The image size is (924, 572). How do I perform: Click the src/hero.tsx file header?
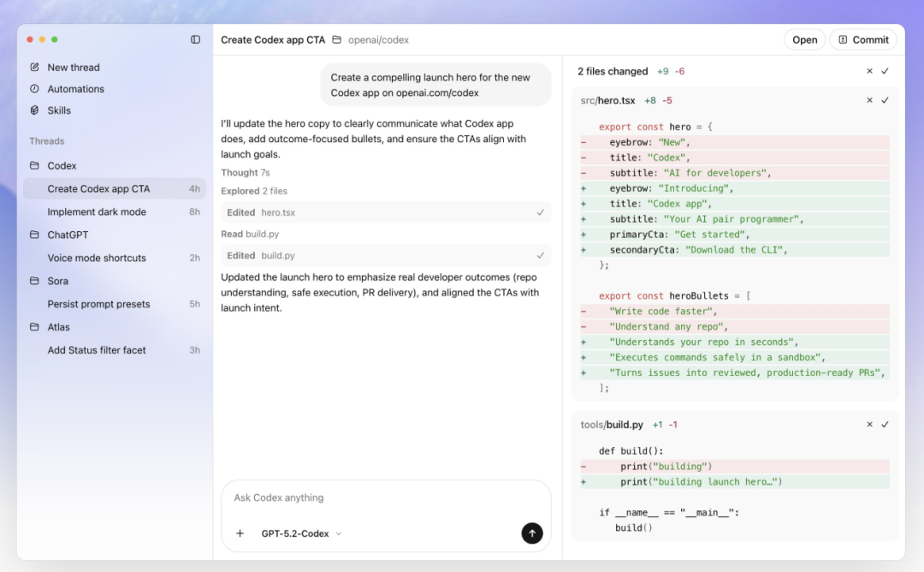[x=607, y=100]
